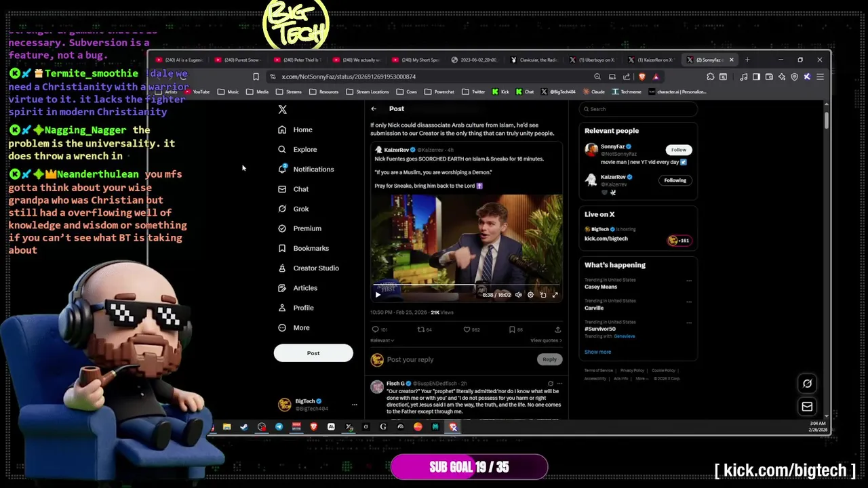This screenshot has width=868, height=488.
Task: Open more options for #Survivor50 trend
Action: [x=689, y=323]
